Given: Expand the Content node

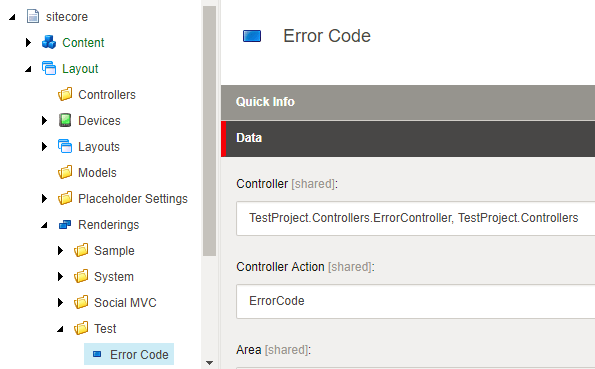Looking at the screenshot, I should [28, 43].
